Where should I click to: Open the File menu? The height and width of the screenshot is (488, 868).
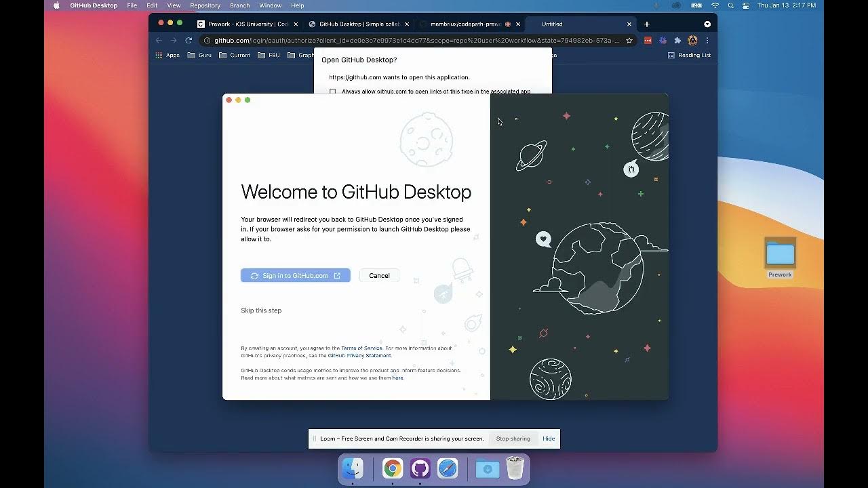(x=132, y=5)
